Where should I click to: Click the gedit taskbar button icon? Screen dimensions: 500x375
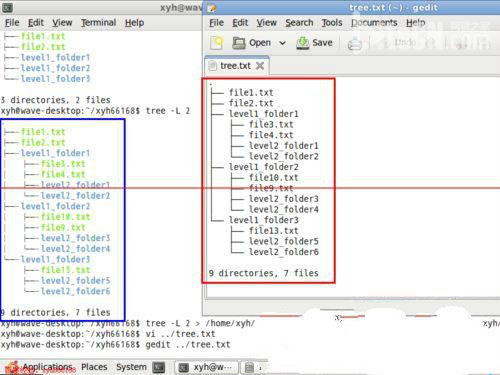click(x=249, y=367)
